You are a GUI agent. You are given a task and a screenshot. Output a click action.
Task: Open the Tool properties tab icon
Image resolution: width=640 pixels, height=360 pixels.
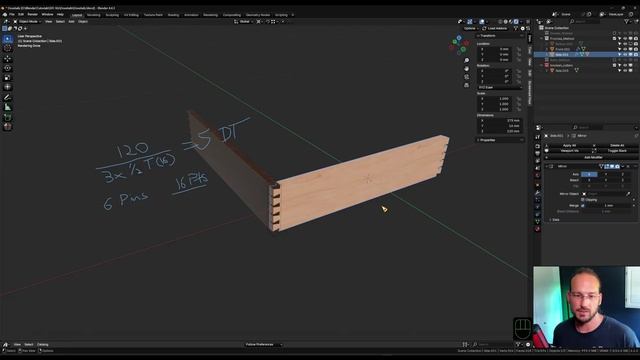[538, 137]
